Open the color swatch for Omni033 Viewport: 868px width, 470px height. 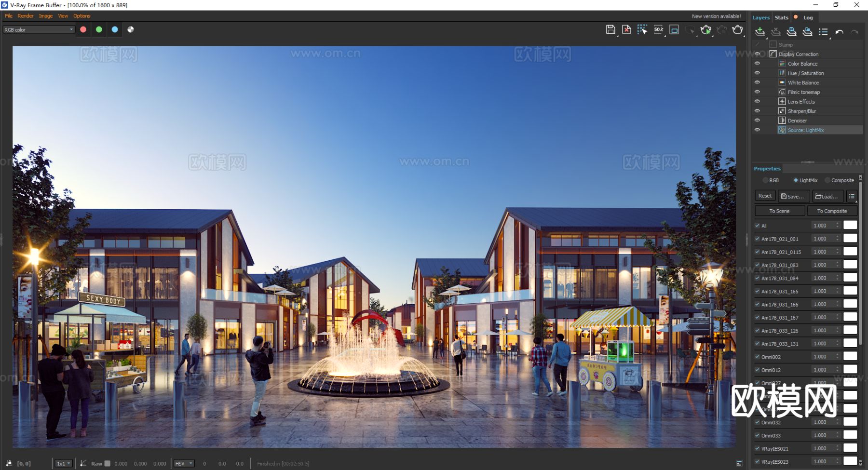[850, 435]
